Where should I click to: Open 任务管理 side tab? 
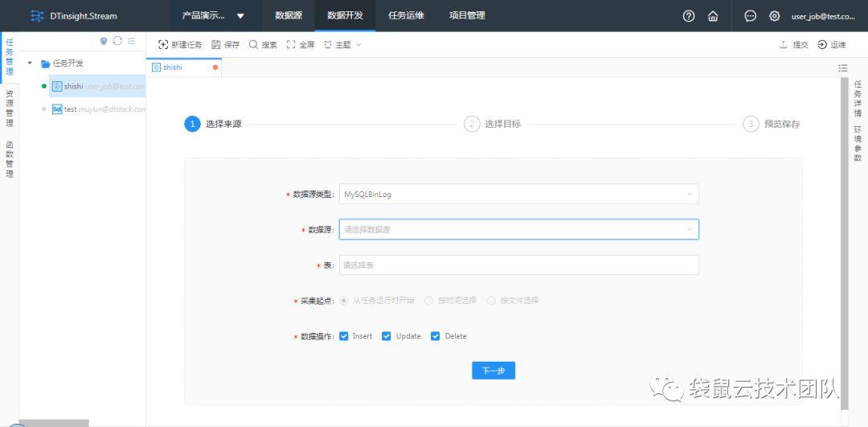pos(10,58)
